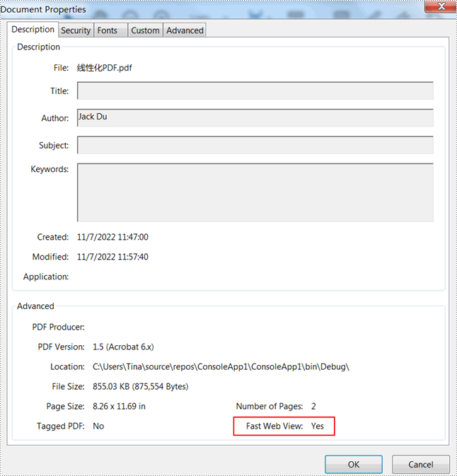Click the Location path value
The width and height of the screenshot is (457, 476).
tap(221, 366)
